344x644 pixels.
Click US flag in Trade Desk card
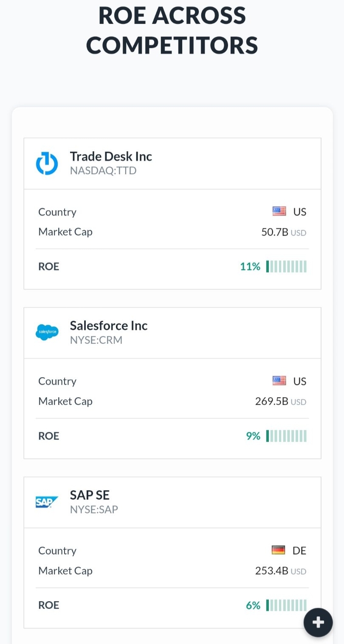click(279, 212)
